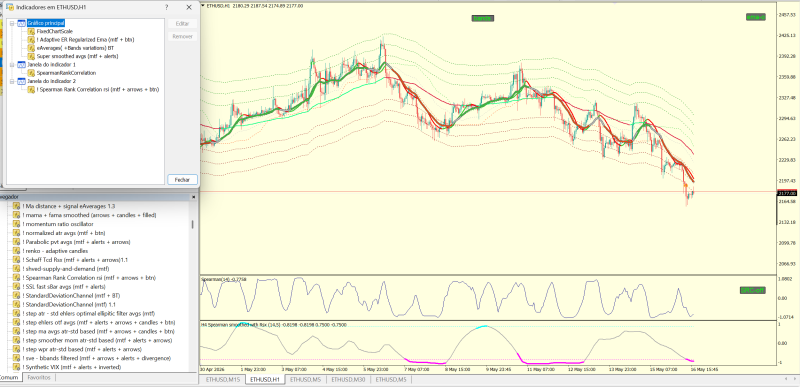Select step ehlers otf avgs in Navigator

[x=99, y=322]
